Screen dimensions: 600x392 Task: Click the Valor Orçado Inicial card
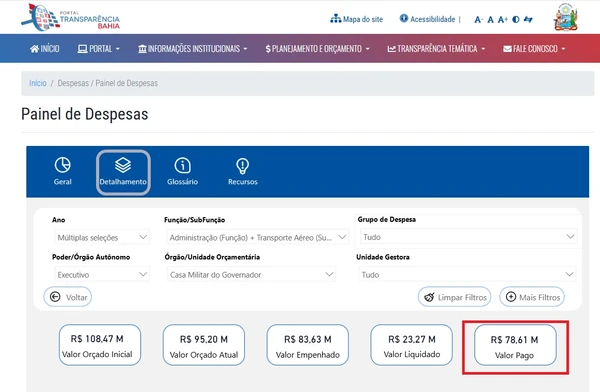(x=100, y=345)
